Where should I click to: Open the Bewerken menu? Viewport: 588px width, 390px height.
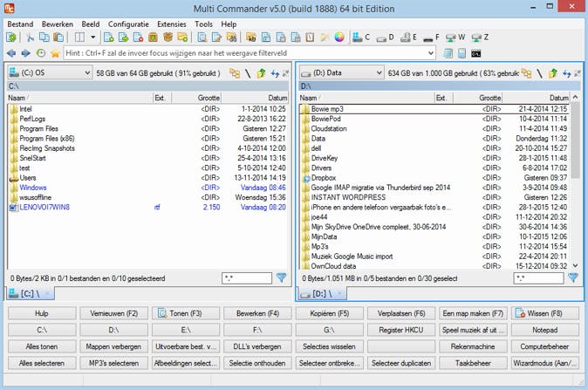tap(58, 24)
